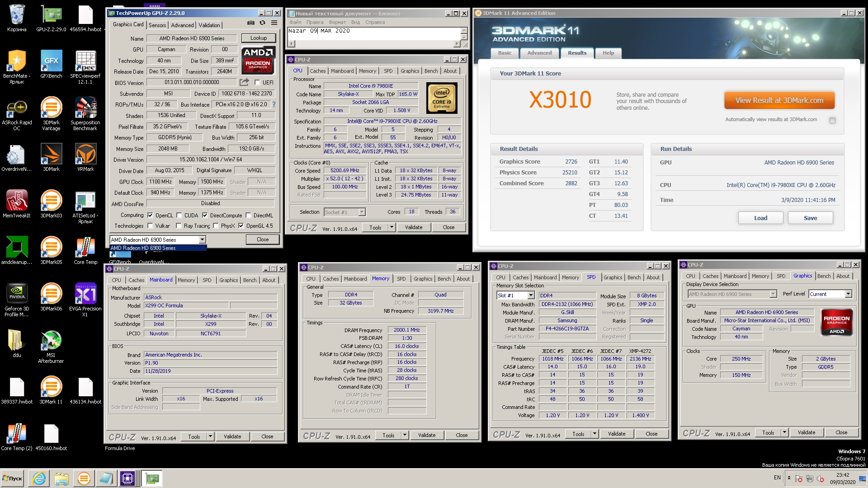Launch MSI Afterburner desktop icon
This screenshot has width=868, height=488.
point(51,346)
